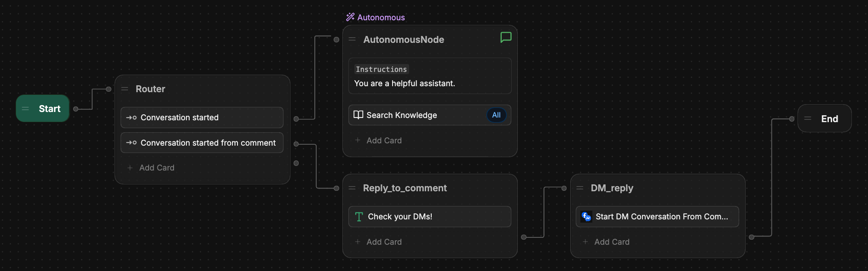Click the All badge on Search Knowledge

click(496, 115)
